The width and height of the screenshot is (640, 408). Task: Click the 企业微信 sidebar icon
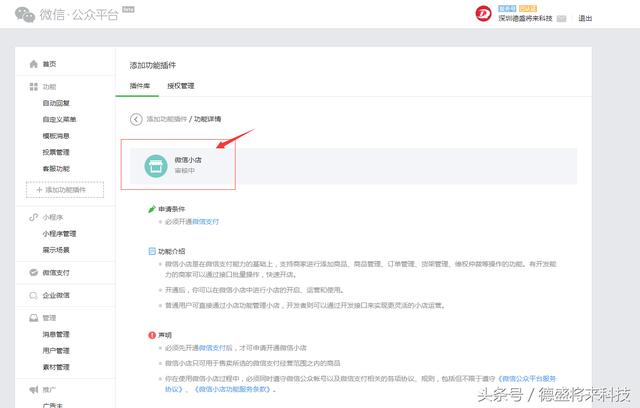33,295
